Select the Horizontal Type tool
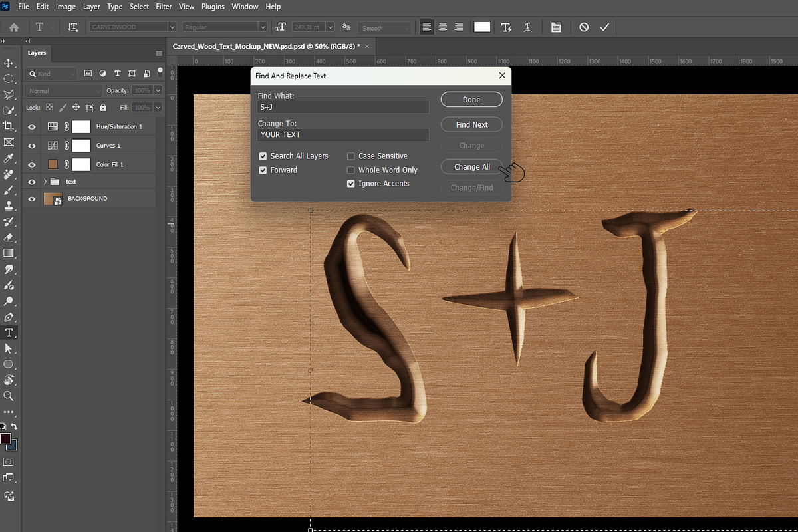The image size is (798, 532). [x=9, y=332]
